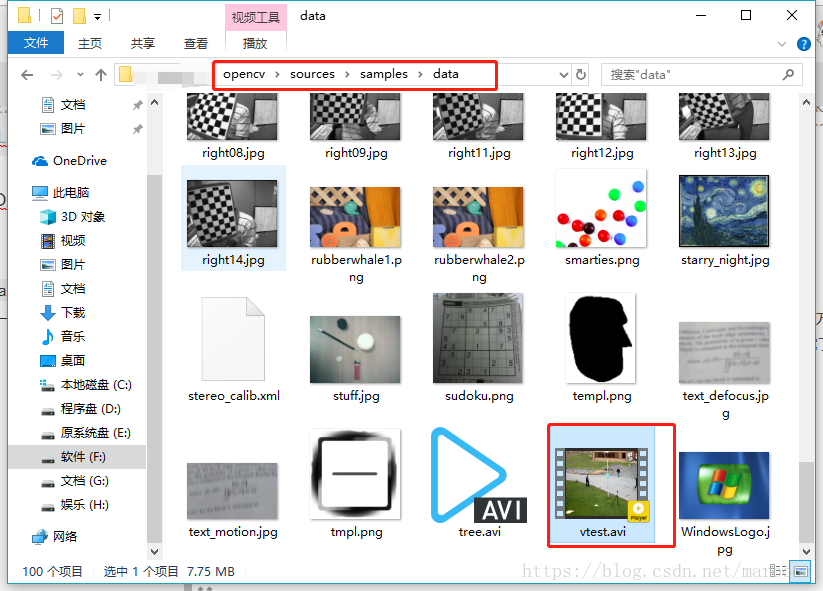The image size is (823, 591).
Task: Select the sudoku.png file
Action: [479, 346]
